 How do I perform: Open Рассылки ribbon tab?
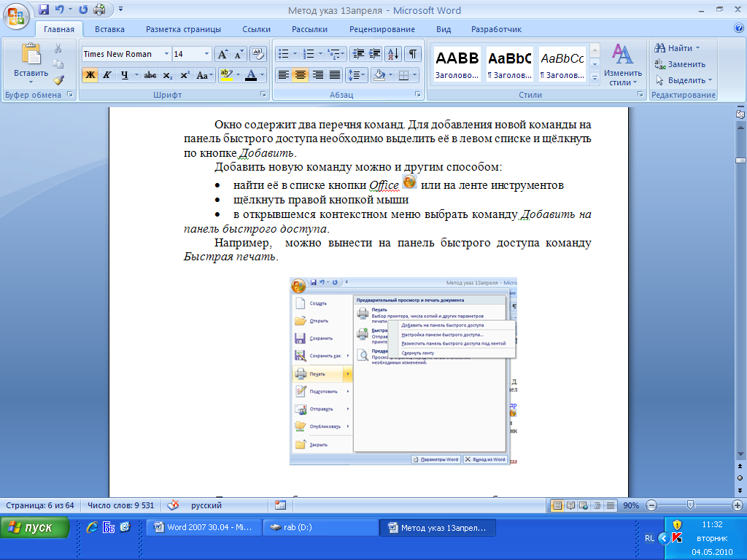309,29
